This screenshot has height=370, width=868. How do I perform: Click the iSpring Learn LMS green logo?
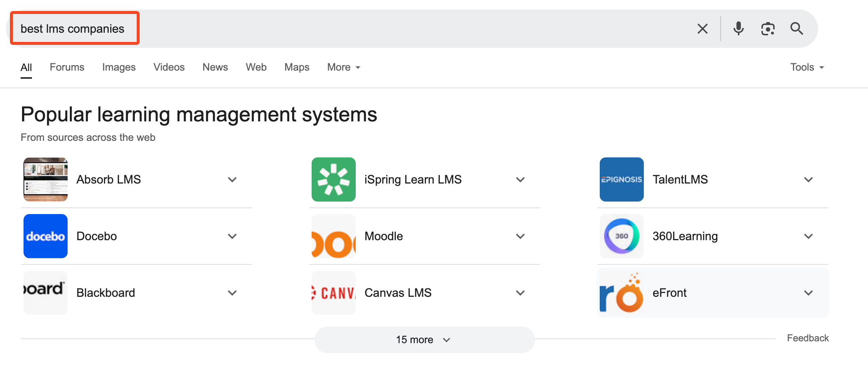tap(333, 179)
